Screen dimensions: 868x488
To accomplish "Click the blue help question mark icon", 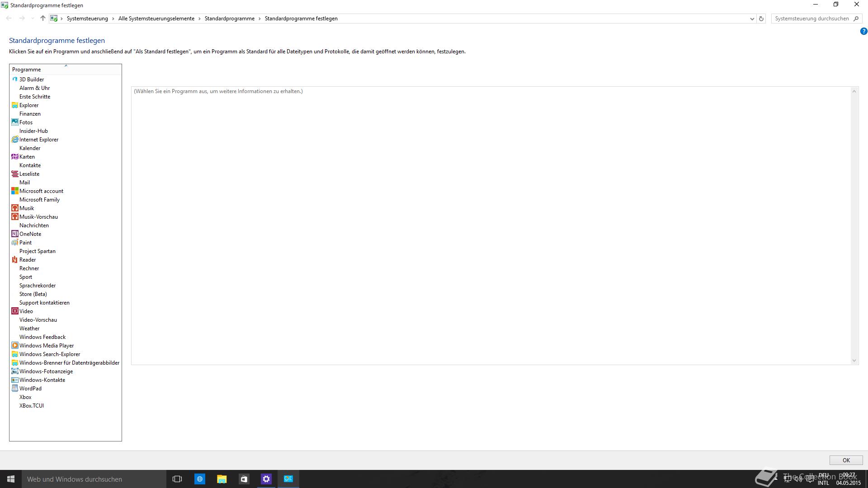I will click(863, 32).
